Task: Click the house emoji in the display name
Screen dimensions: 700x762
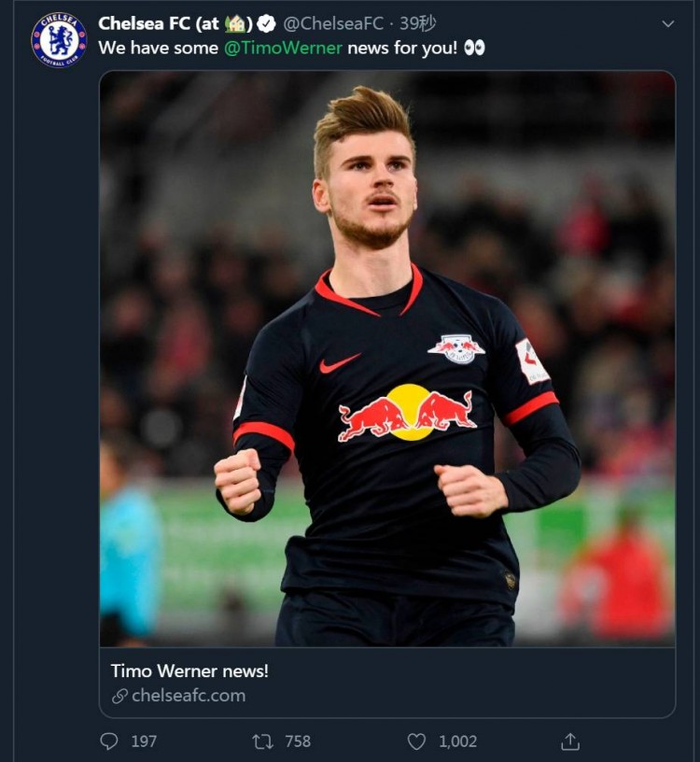Action: (x=235, y=24)
